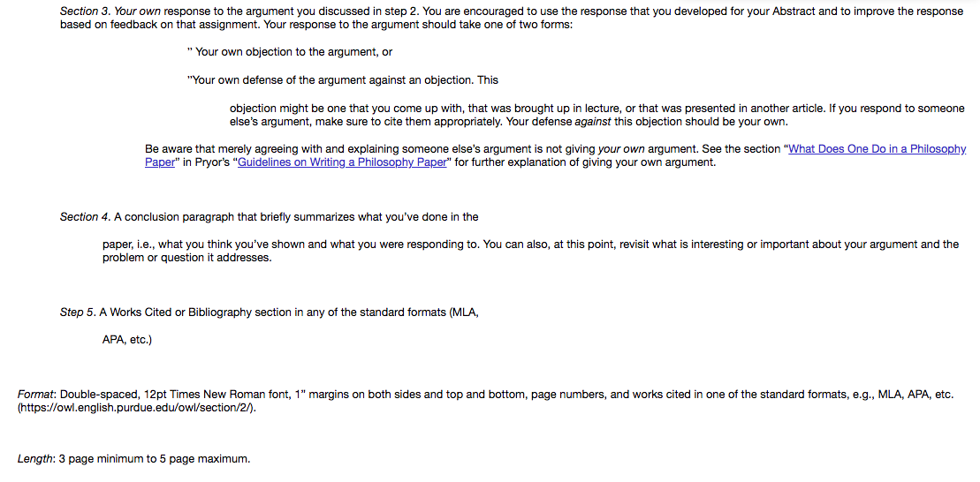
Task: Click italic "your own" before "argument. See the section"
Action: click(621, 149)
